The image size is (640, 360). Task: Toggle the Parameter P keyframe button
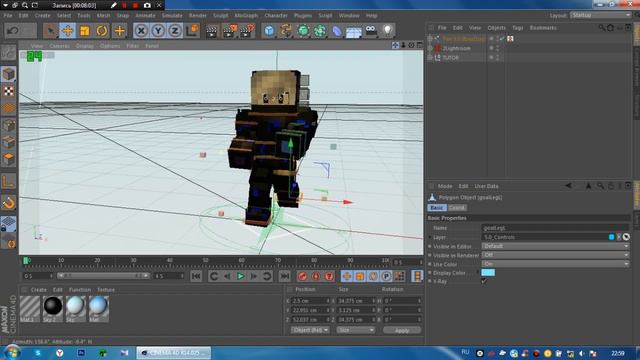pyautogui.click(x=386, y=276)
